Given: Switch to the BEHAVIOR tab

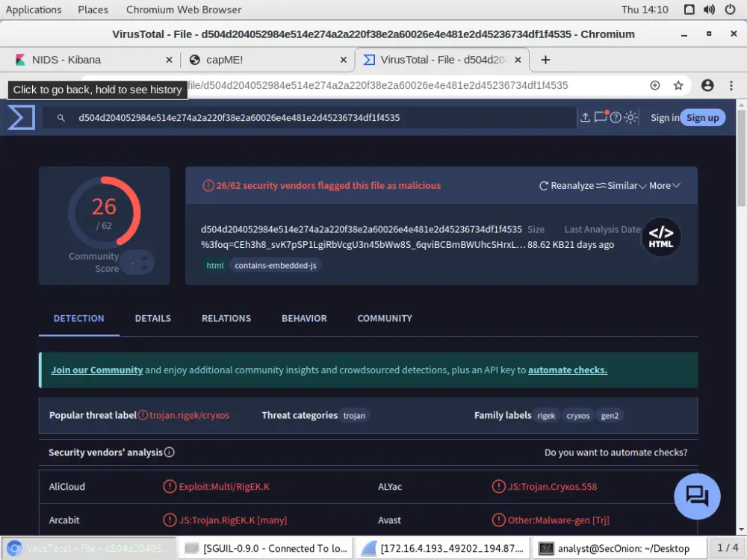Looking at the screenshot, I should 304,318.
